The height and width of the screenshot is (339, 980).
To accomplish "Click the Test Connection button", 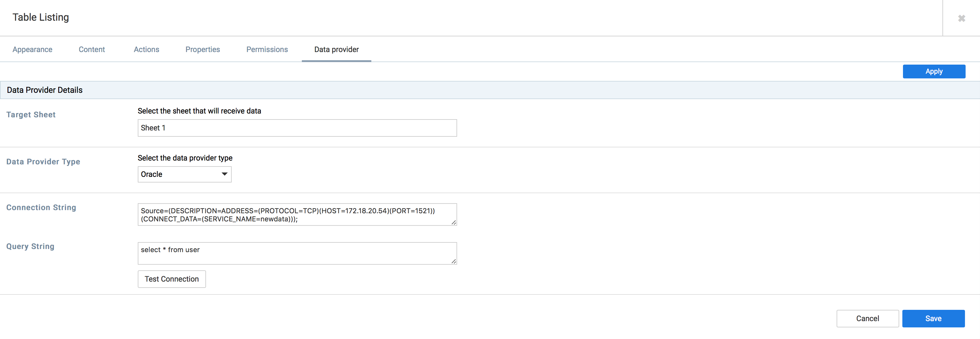I will [172, 279].
